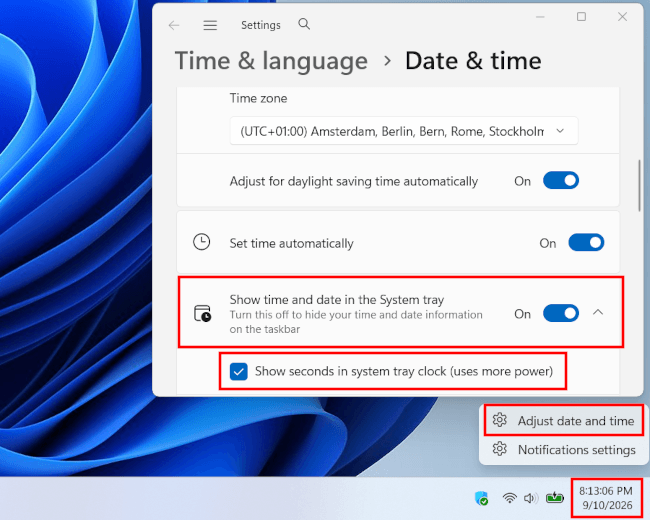Open the Time zone dropdown
The width and height of the screenshot is (650, 520).
[404, 131]
